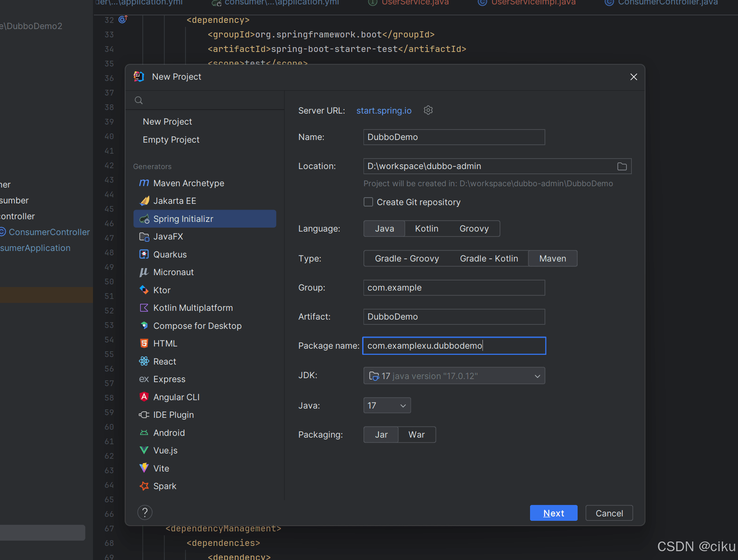Click the JavaFX generator icon
Viewport: 738px width, 560px height.
(144, 236)
